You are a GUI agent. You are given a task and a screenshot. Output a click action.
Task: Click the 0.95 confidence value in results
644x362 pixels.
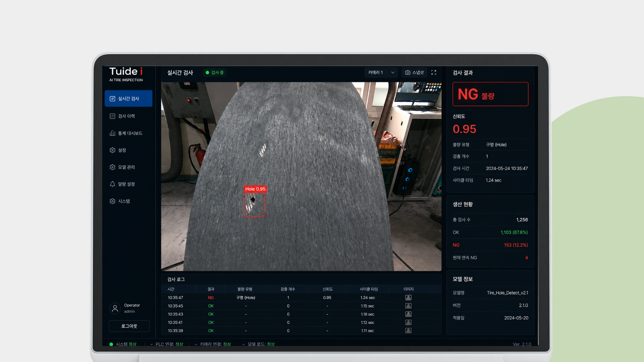click(465, 129)
